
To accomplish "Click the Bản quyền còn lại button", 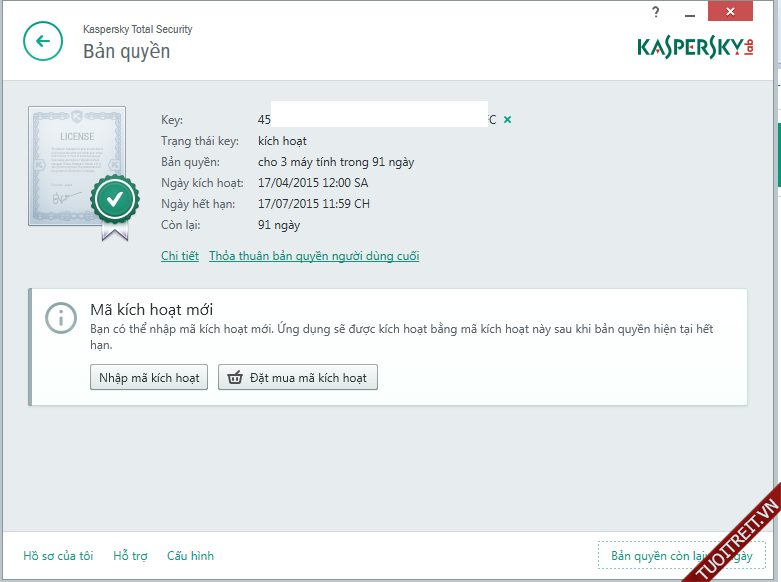I will (x=681, y=555).
